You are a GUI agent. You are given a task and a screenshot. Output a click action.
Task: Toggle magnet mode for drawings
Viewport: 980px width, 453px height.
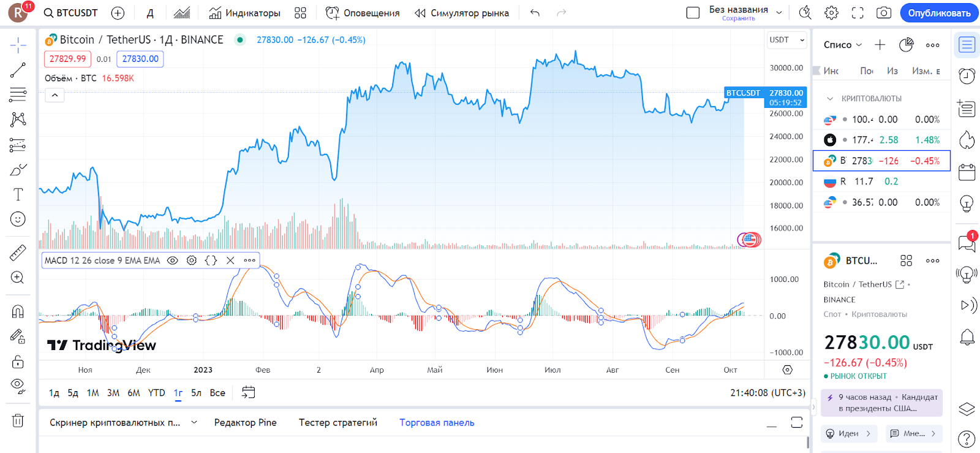click(x=18, y=311)
